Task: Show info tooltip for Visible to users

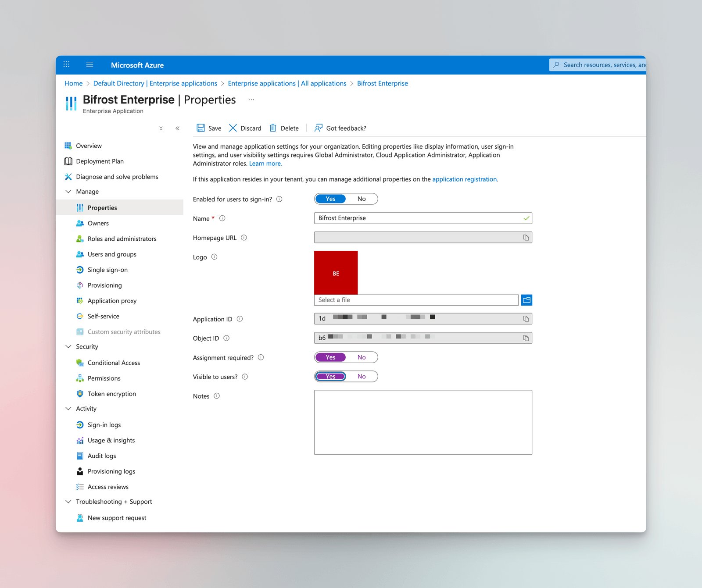Action: pyautogui.click(x=245, y=377)
